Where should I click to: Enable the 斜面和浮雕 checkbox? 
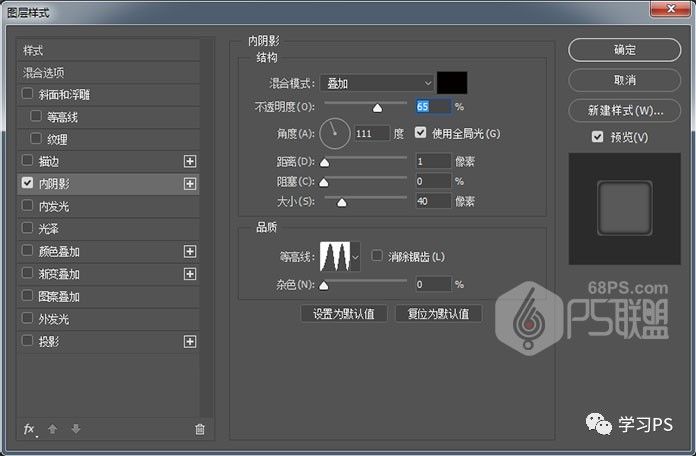(x=27, y=94)
